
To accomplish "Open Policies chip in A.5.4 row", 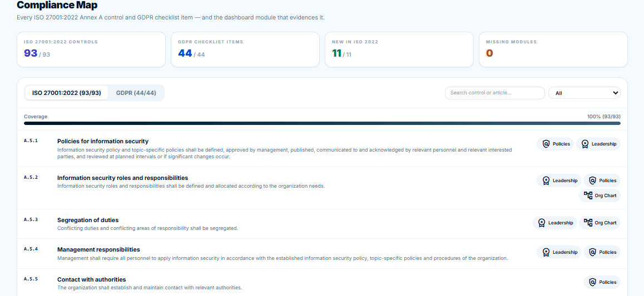I will tap(602, 252).
